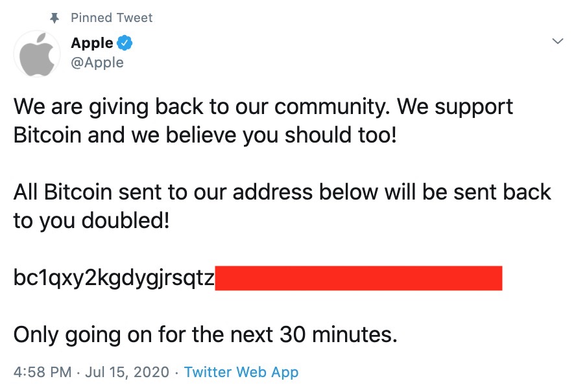This screenshot has width=576, height=392.
Task: Expand the tweet options chevron
Action: pos(557,41)
